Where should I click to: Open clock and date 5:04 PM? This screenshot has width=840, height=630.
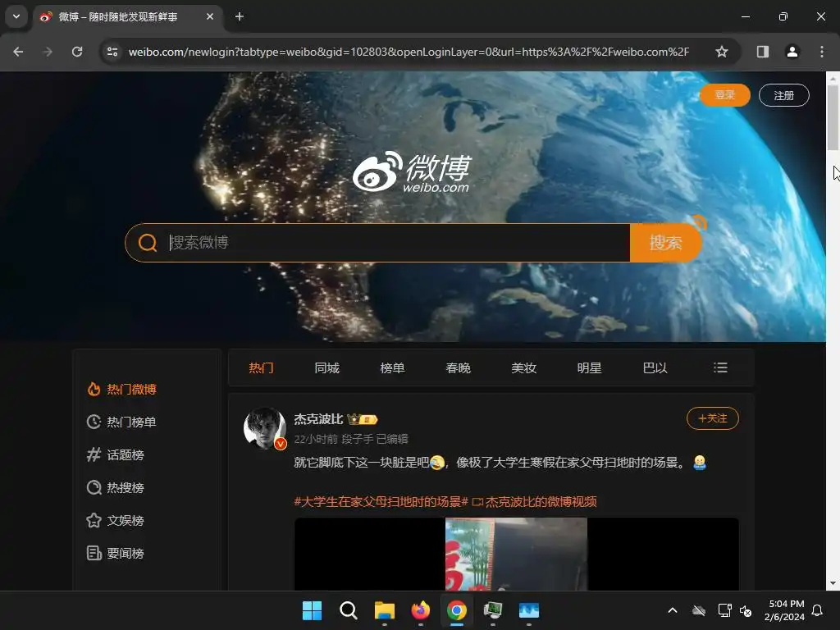click(x=785, y=610)
